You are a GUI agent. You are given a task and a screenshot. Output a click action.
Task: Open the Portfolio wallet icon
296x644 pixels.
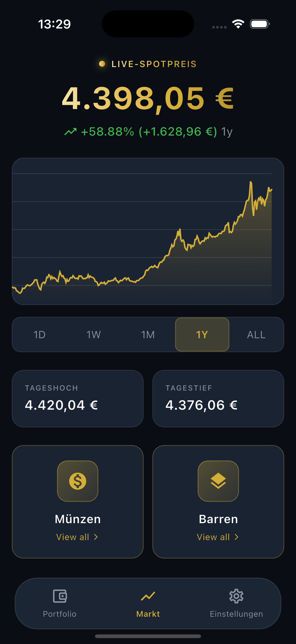(60, 596)
